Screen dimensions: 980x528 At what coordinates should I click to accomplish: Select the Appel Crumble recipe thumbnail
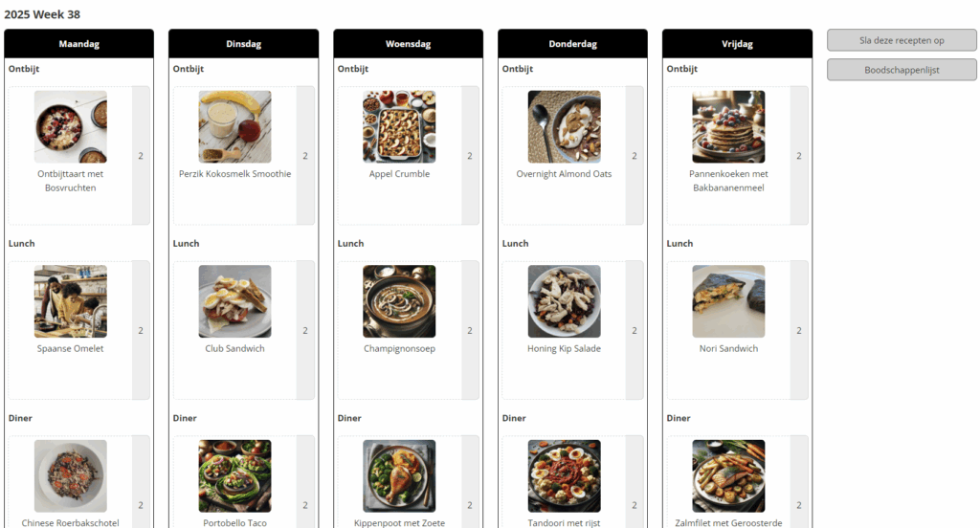click(x=399, y=127)
